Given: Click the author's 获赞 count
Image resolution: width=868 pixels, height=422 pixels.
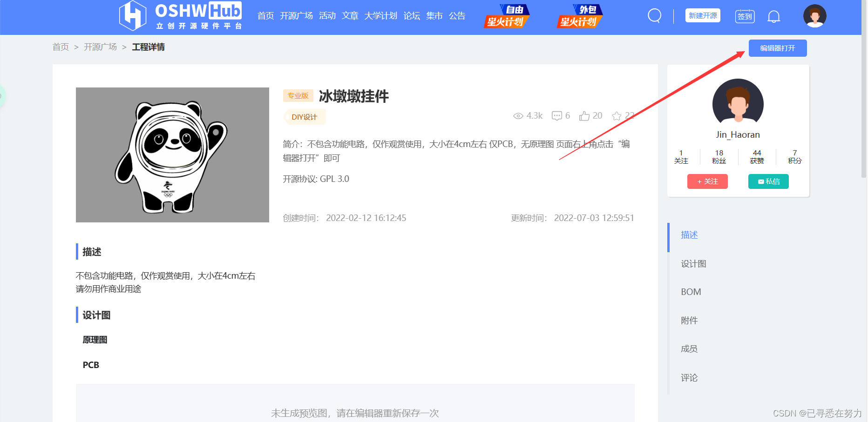Looking at the screenshot, I should [757, 157].
